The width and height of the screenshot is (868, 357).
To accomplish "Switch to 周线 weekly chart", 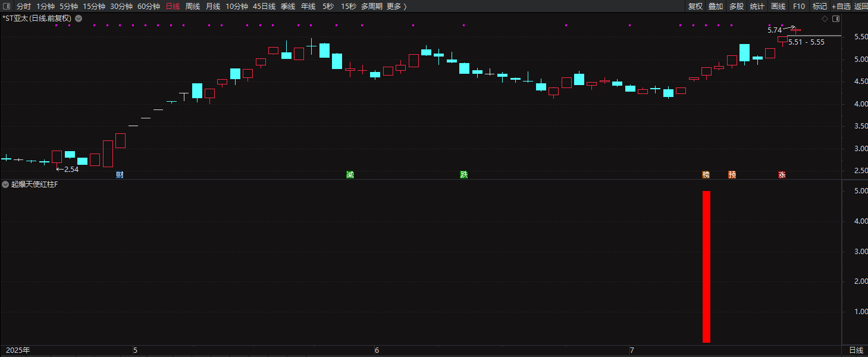I will click(193, 6).
